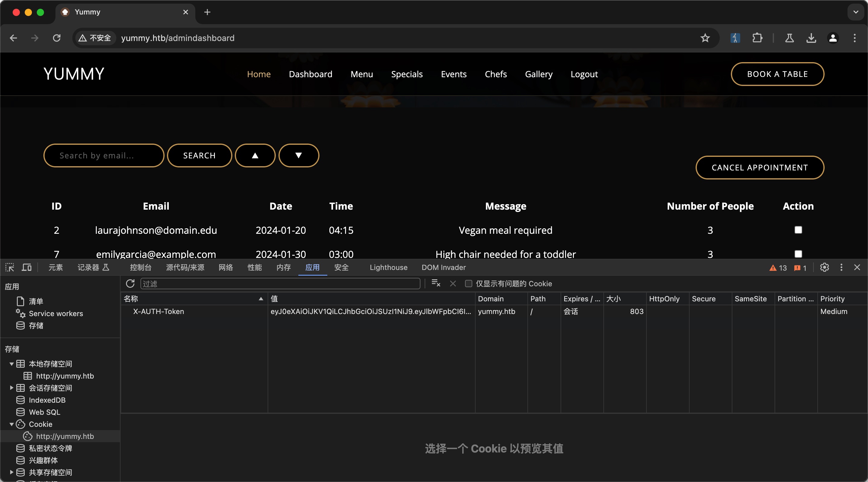Check the action box for emilygarcia@example.com
This screenshot has height=482, width=868.
(x=798, y=254)
